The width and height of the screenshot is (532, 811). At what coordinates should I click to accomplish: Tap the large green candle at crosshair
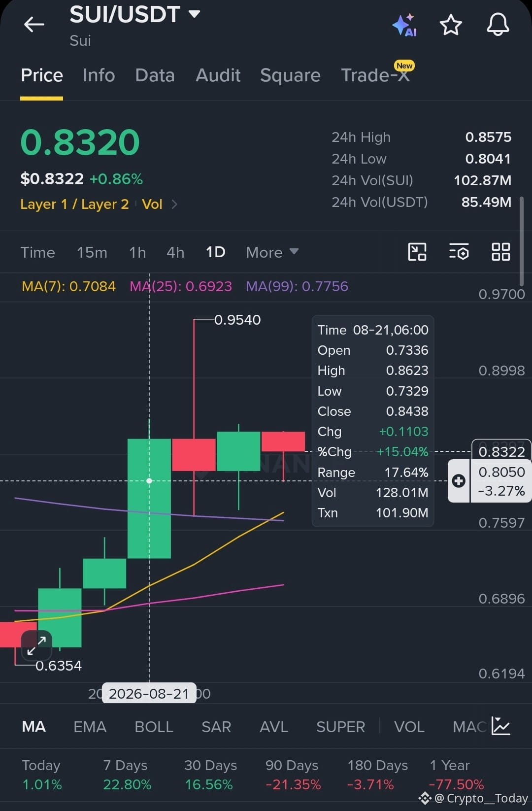(x=149, y=498)
